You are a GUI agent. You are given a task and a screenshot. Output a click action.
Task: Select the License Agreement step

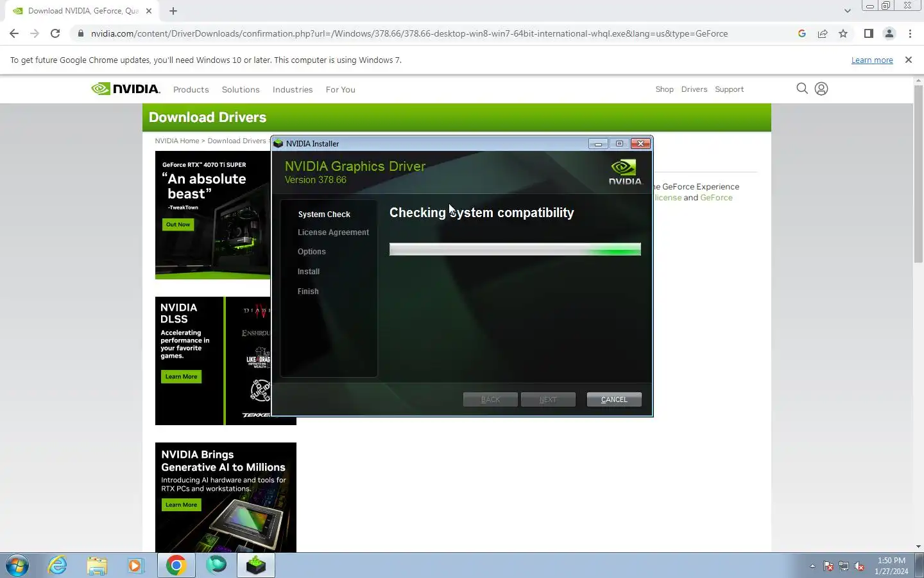(333, 232)
